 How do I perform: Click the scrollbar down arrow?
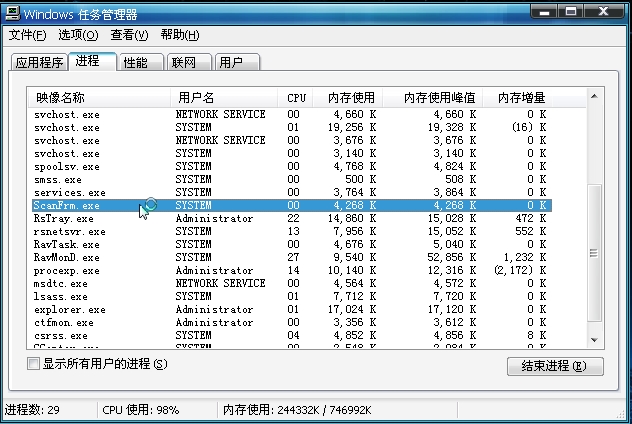point(594,340)
